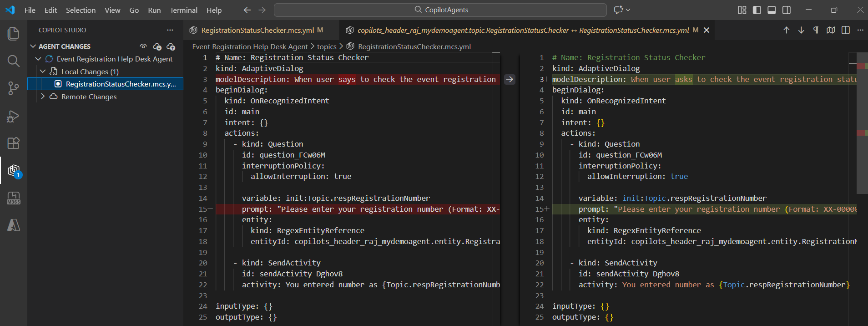Open the Extensions view
Image resolution: width=868 pixels, height=326 pixels.
pos(14,143)
